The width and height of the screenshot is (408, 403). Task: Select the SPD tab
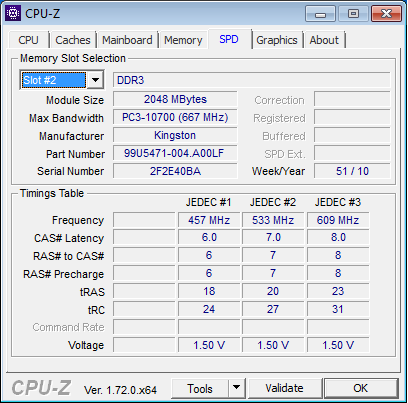tap(229, 39)
